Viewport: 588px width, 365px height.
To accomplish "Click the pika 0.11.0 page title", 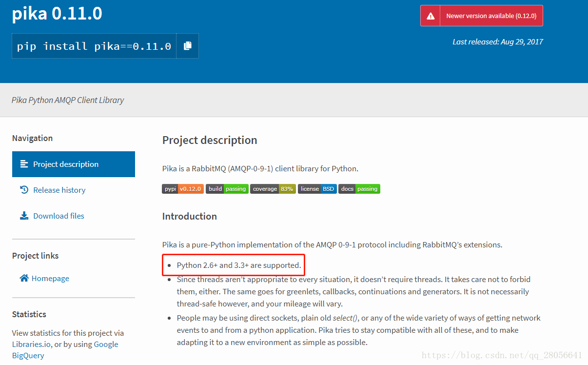I will [x=57, y=13].
